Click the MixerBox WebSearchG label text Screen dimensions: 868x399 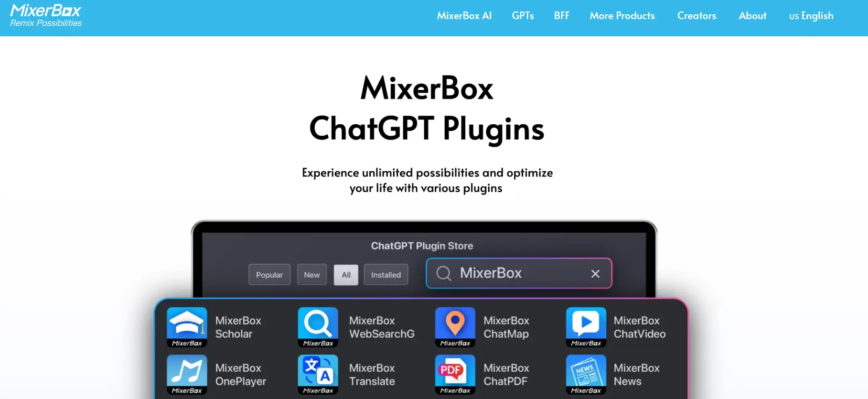(x=382, y=327)
